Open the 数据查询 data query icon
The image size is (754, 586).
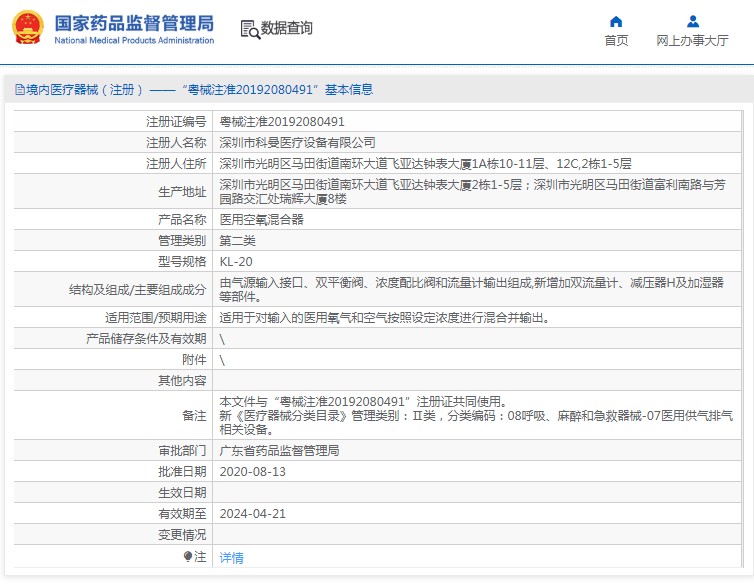coord(250,29)
